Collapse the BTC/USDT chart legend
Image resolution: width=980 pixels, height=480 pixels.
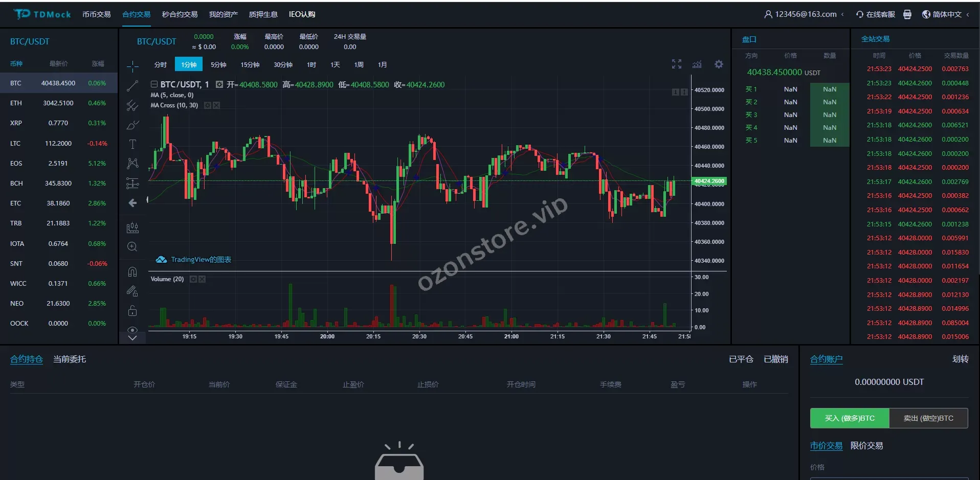point(154,84)
